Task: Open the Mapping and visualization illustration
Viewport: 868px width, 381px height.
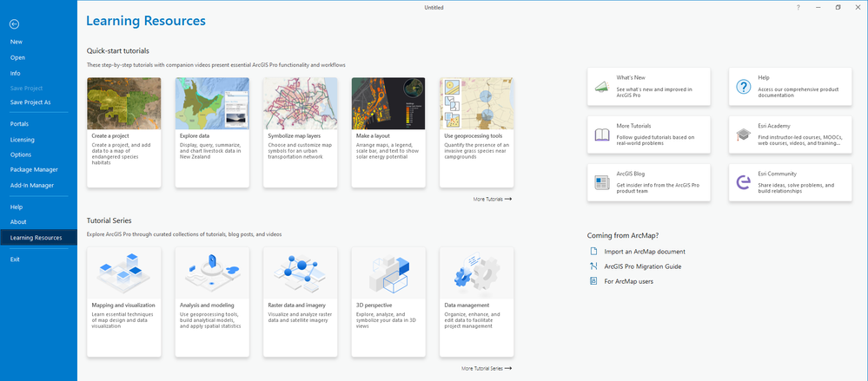Action: point(124,273)
